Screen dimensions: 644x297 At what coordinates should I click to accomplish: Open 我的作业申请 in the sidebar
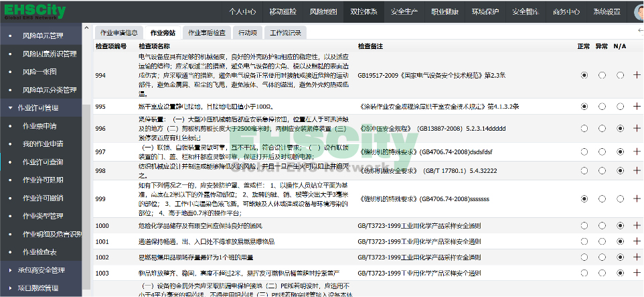[x=43, y=143]
